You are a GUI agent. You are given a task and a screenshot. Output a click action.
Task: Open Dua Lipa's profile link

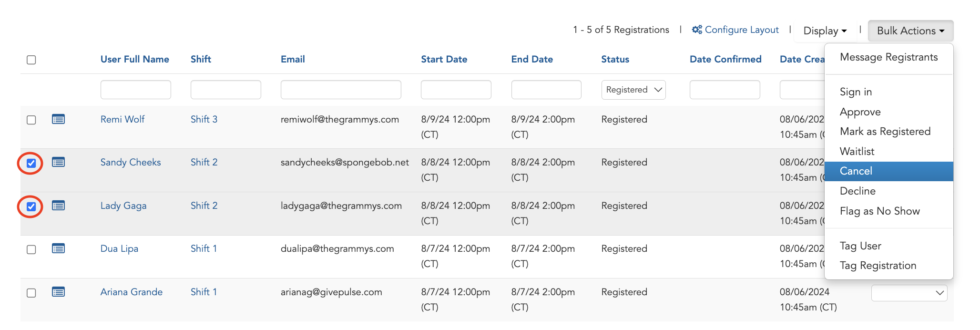click(119, 248)
